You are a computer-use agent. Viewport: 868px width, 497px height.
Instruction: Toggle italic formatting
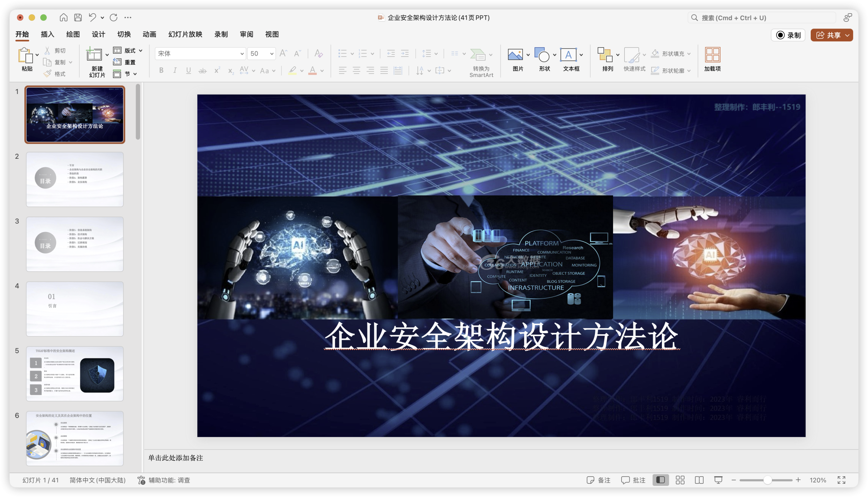click(x=175, y=71)
